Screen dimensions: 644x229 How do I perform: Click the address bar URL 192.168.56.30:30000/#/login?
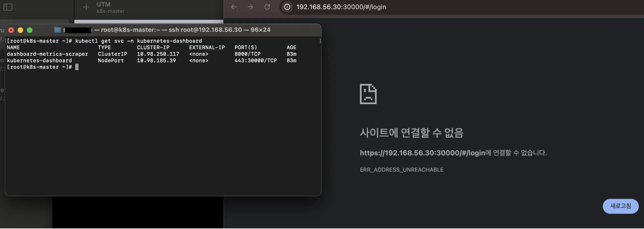click(341, 7)
